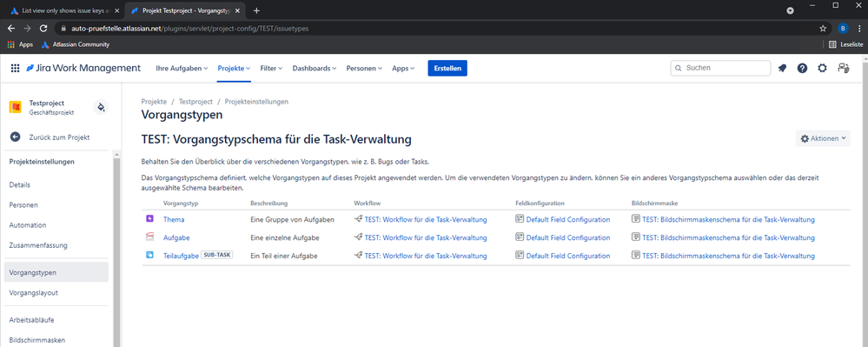Open the Filter dropdown menu
The height and width of the screenshot is (347, 868).
point(271,68)
